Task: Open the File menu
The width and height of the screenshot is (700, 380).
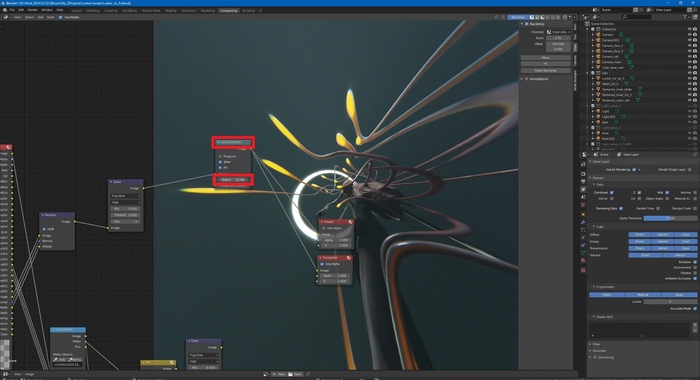Action: click(x=12, y=10)
